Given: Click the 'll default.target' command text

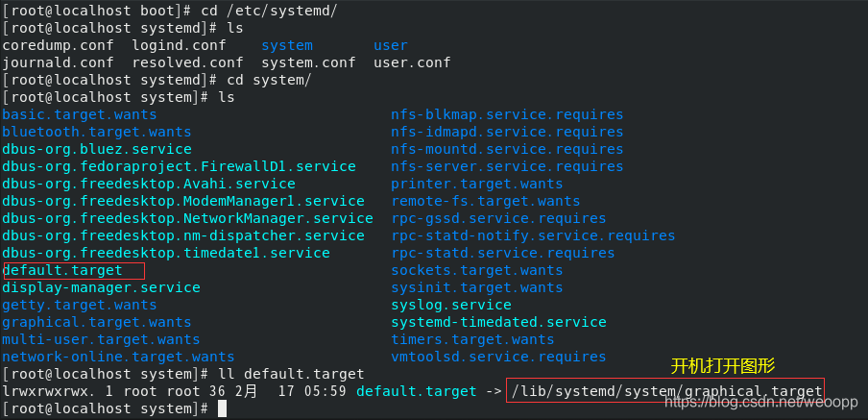Looking at the screenshot, I should tap(291, 374).
